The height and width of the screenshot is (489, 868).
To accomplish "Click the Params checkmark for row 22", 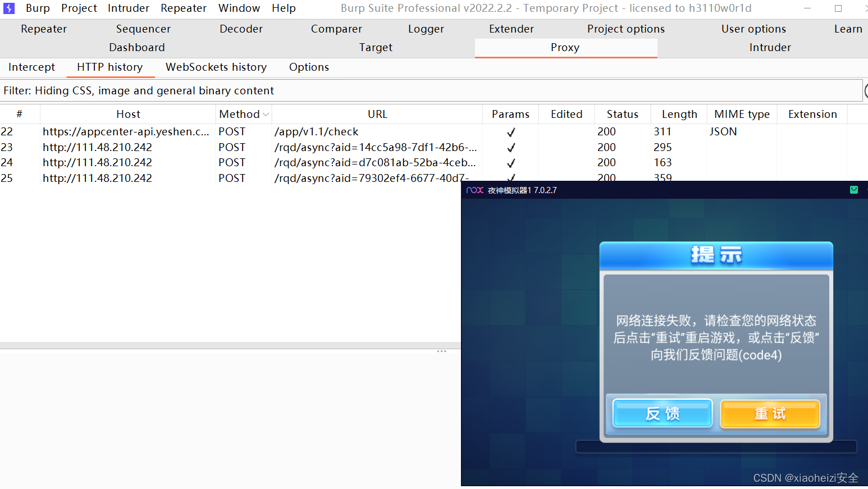I will click(x=511, y=132).
